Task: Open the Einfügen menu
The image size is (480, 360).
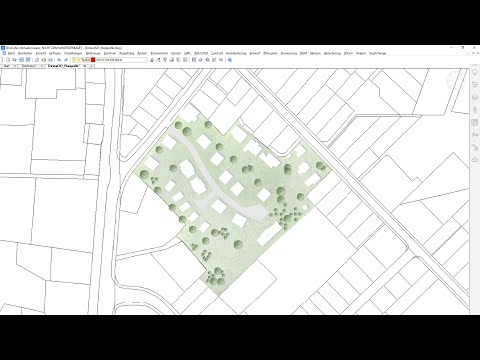Action: pos(55,53)
